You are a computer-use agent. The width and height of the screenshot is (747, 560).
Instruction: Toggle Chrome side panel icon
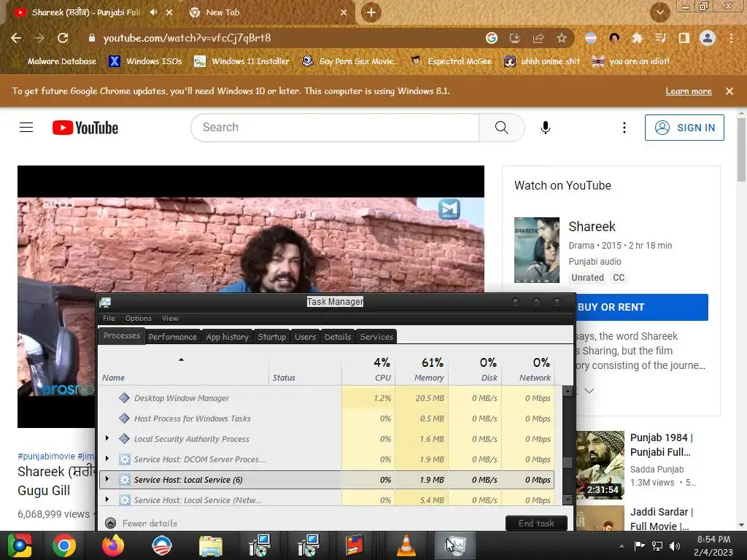click(x=684, y=38)
